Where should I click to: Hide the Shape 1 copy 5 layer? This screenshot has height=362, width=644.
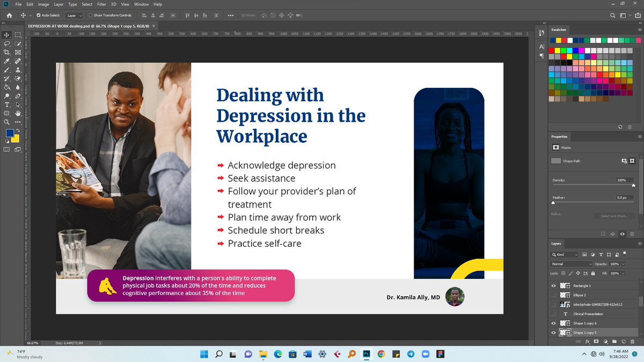(x=553, y=333)
